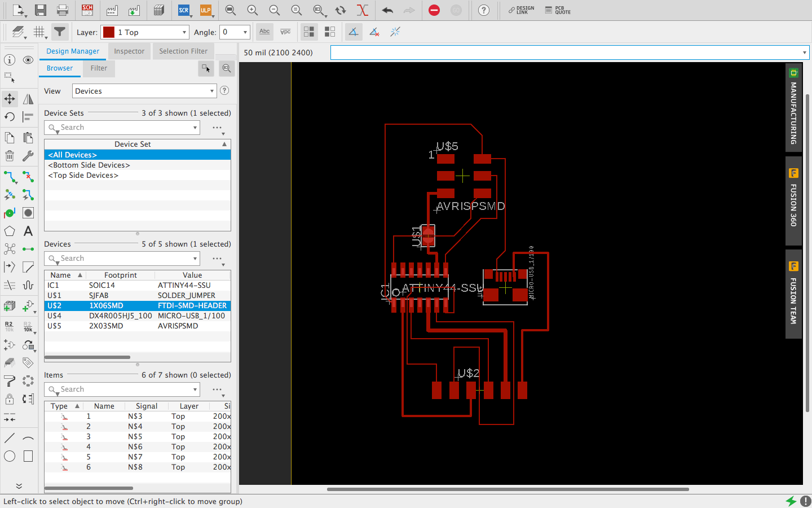
Task: Switch to schematic with the SCH/BRD icon
Action: (87, 10)
